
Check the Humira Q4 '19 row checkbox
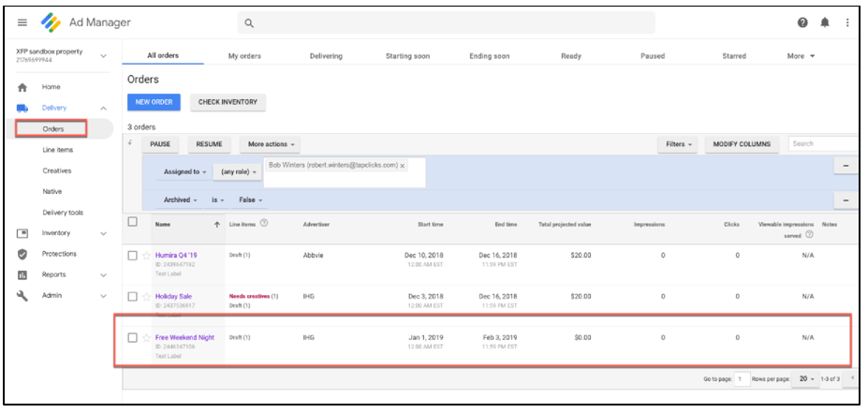(x=132, y=256)
